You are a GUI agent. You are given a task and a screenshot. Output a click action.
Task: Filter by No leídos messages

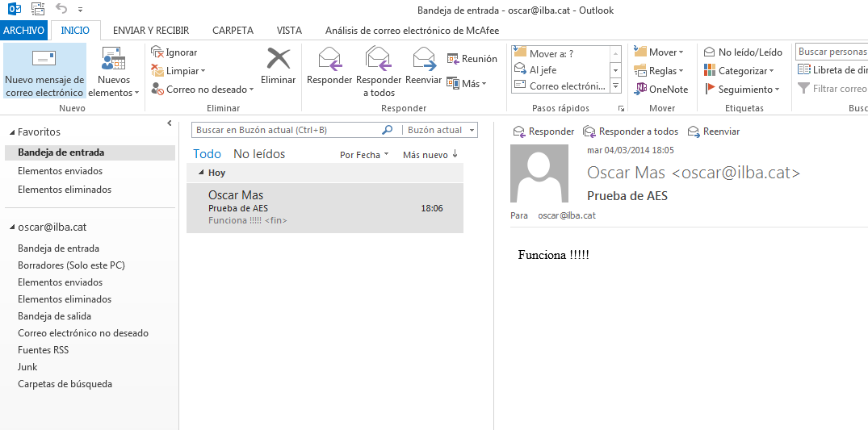(x=259, y=154)
